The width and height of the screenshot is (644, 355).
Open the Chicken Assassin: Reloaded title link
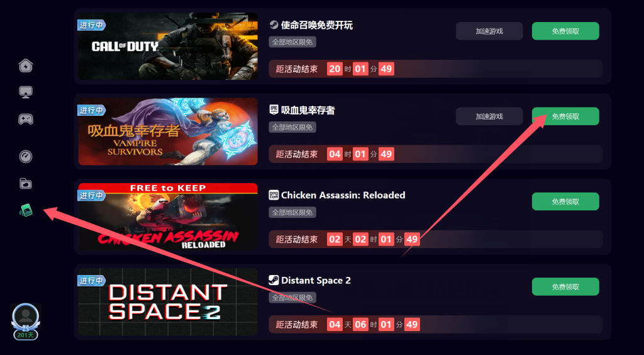(343, 195)
